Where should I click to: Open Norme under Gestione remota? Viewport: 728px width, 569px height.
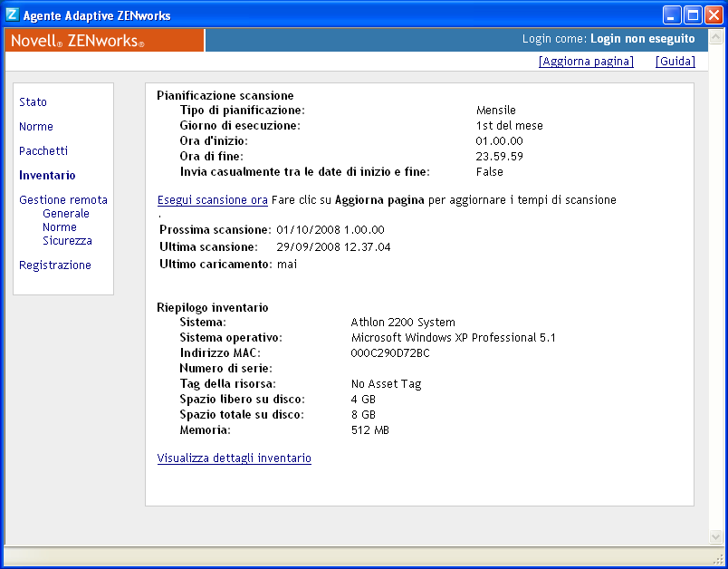pos(60,227)
